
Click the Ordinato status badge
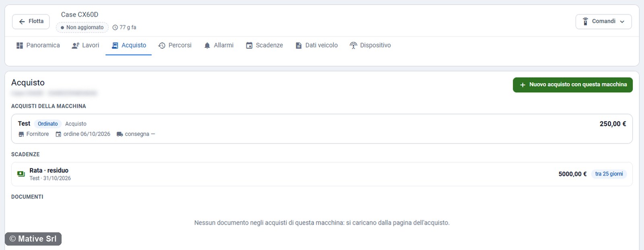pyautogui.click(x=48, y=124)
